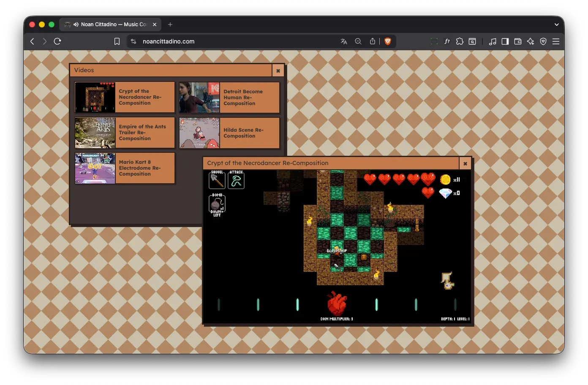
Task: Open the Detroit Become Human thumbnail
Action: pyautogui.click(x=199, y=97)
